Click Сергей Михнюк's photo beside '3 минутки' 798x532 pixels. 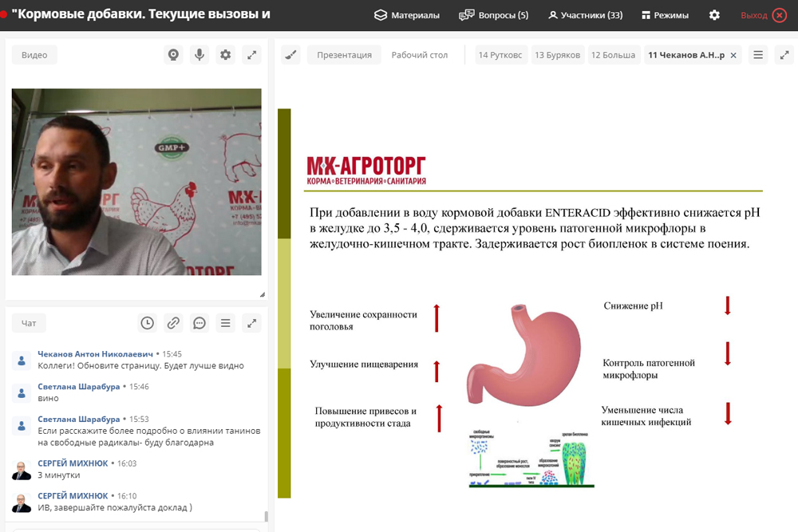pos(22,471)
